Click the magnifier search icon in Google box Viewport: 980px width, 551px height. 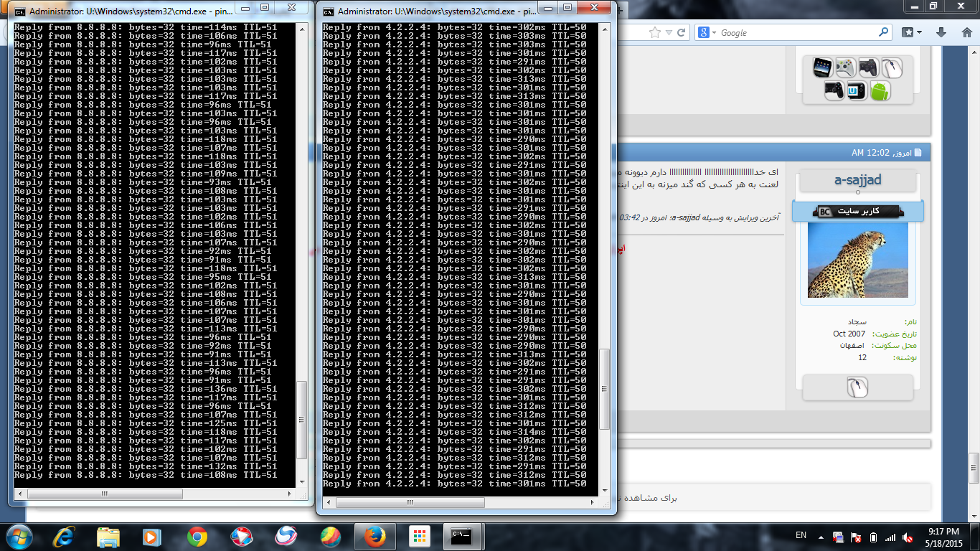click(883, 32)
